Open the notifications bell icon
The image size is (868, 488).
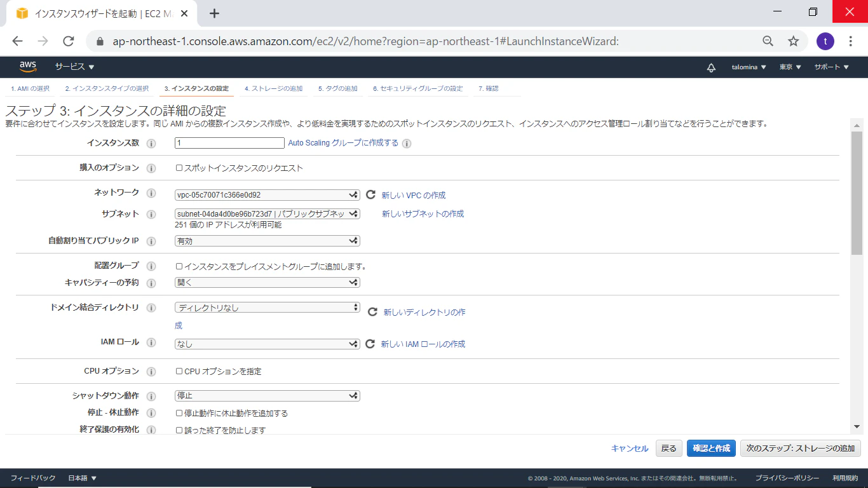(x=711, y=67)
